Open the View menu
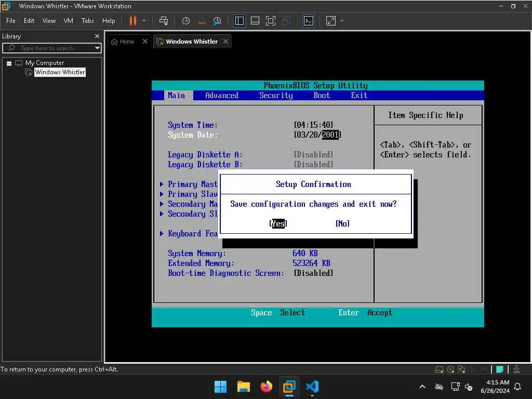 click(x=49, y=21)
